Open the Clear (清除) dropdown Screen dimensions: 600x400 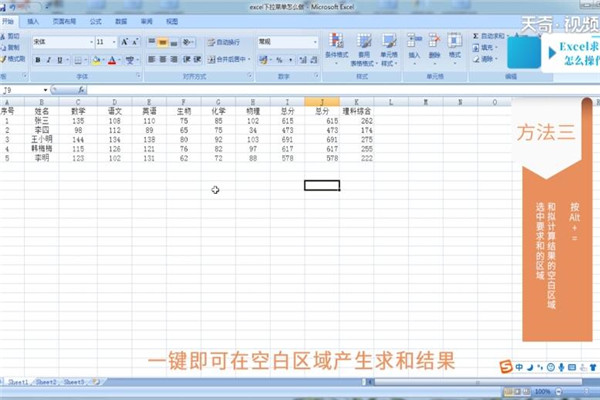[x=485, y=59]
